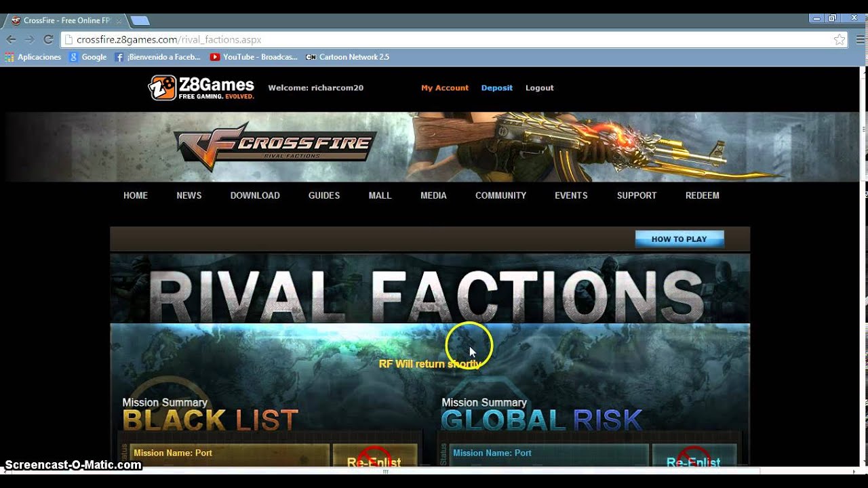Screen dimensions: 868x488
Task: Close the CrossFire browser tab
Action: (x=119, y=21)
